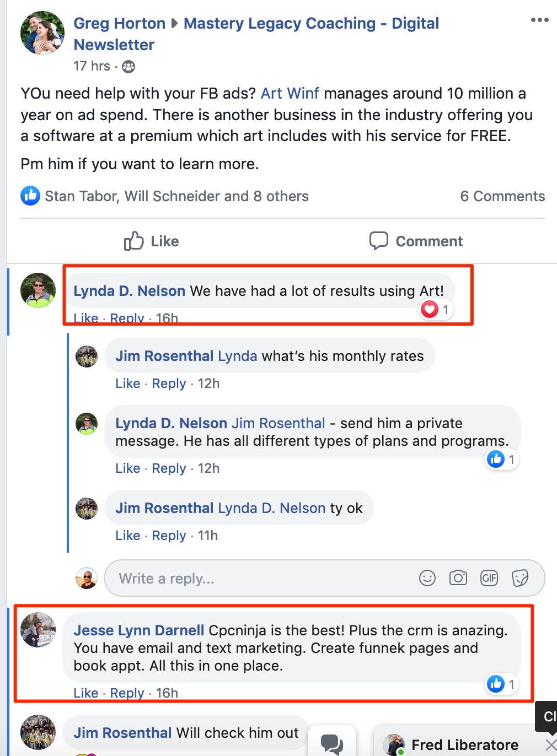Open the post options three-dot menu
Screen dimensions: 557x756
coord(539,20)
